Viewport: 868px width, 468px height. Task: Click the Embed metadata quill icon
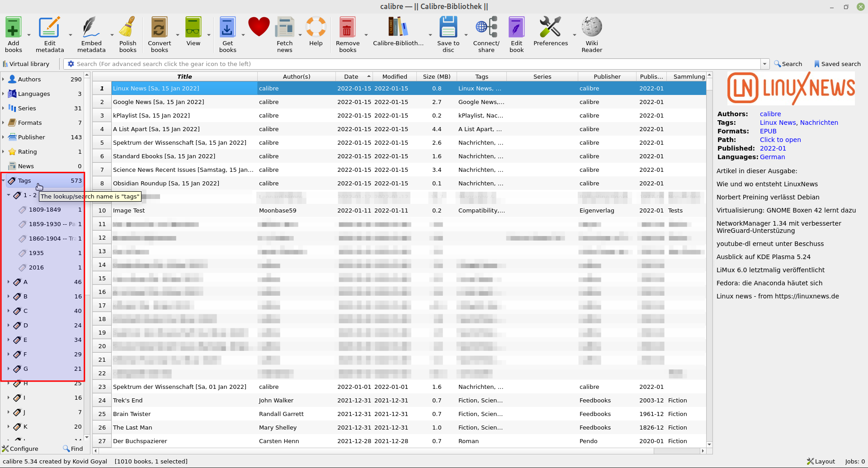[x=91, y=28]
